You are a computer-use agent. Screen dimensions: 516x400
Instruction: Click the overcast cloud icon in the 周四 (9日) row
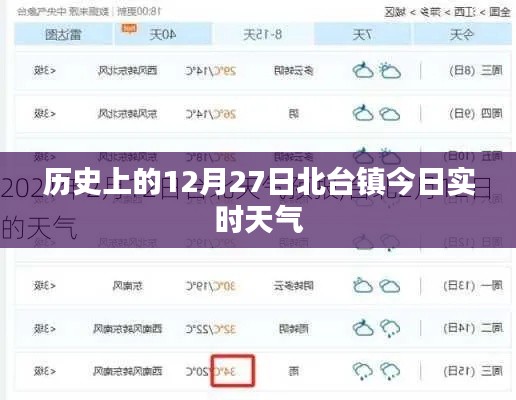point(389,114)
